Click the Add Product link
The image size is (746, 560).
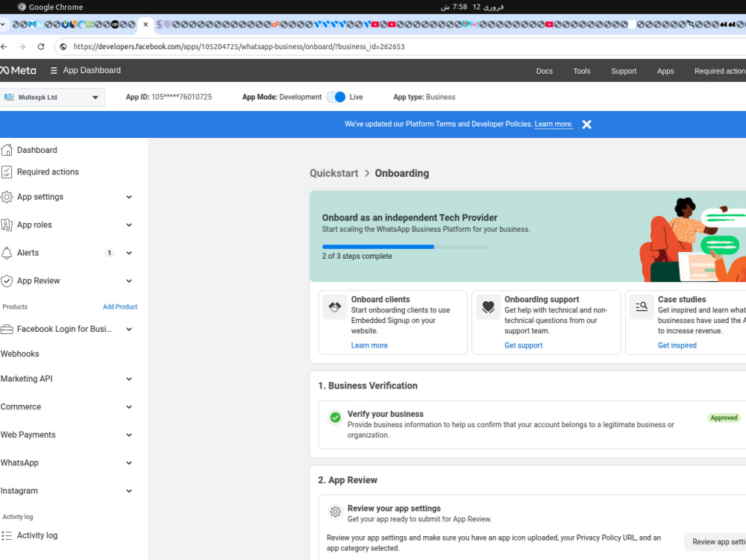120,307
